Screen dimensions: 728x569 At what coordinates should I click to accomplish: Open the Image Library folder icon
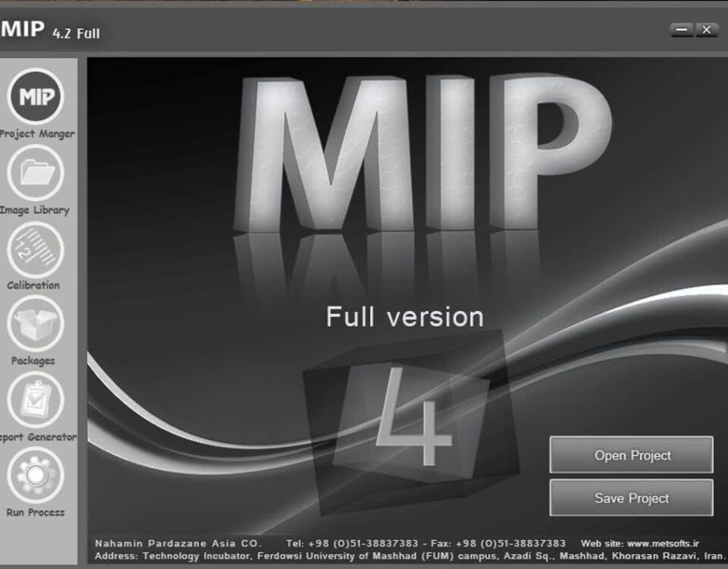(x=36, y=172)
